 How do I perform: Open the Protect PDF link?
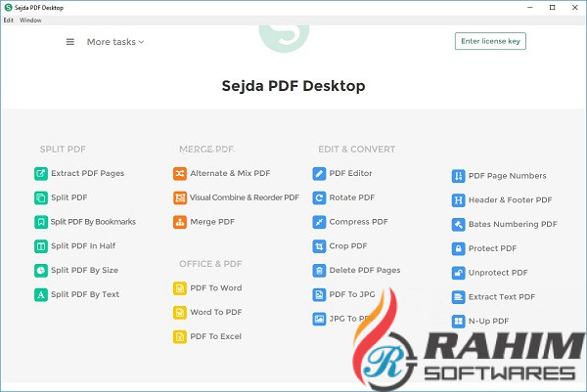493,248
